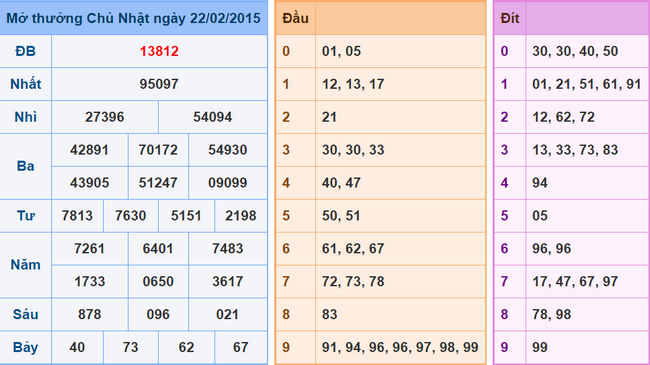Screen dimensions: 650x365
Task: Click Đầu row values '61, 62, 67'
Action: pyautogui.click(x=353, y=248)
